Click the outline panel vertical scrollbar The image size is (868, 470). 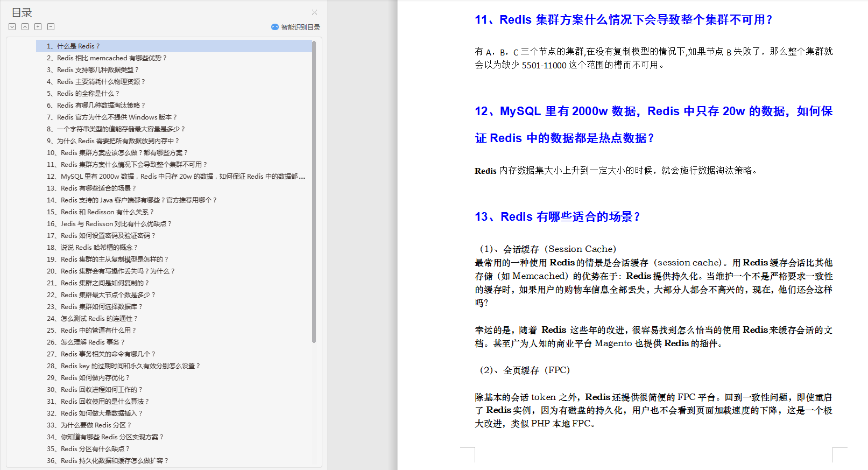coord(314,192)
